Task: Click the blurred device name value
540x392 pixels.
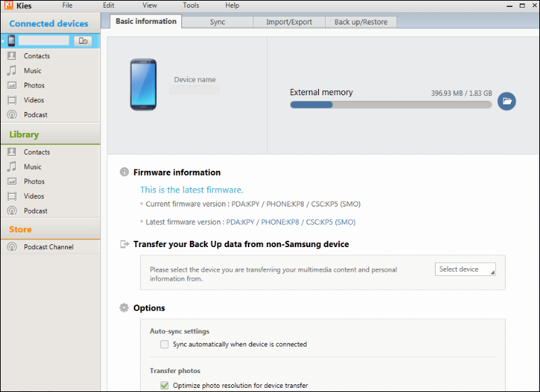Action: (x=194, y=90)
